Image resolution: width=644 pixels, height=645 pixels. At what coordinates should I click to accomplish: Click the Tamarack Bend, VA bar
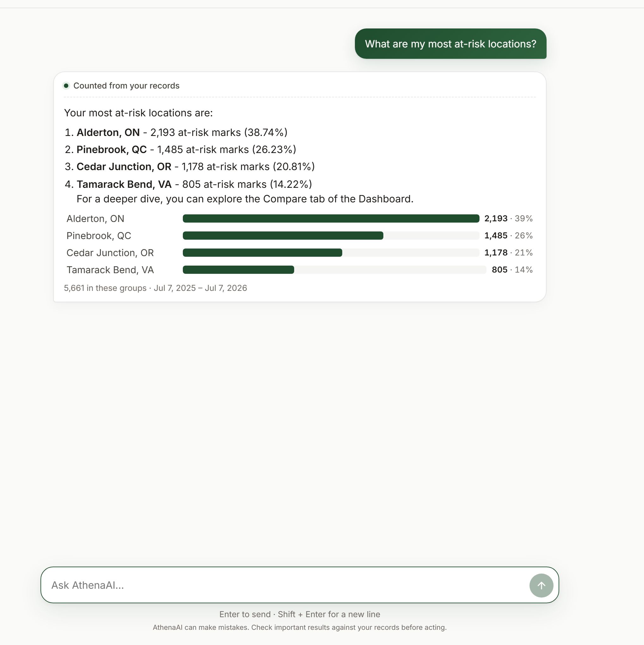(334, 270)
